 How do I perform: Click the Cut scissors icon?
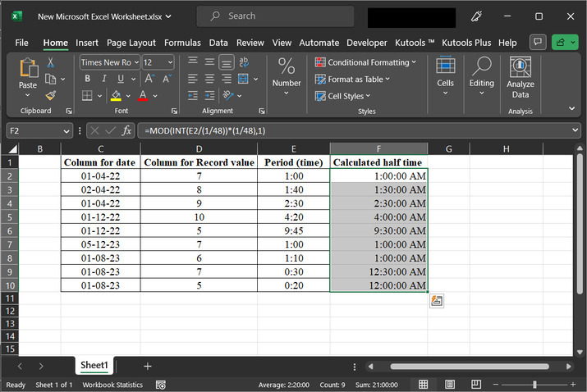tap(51, 63)
